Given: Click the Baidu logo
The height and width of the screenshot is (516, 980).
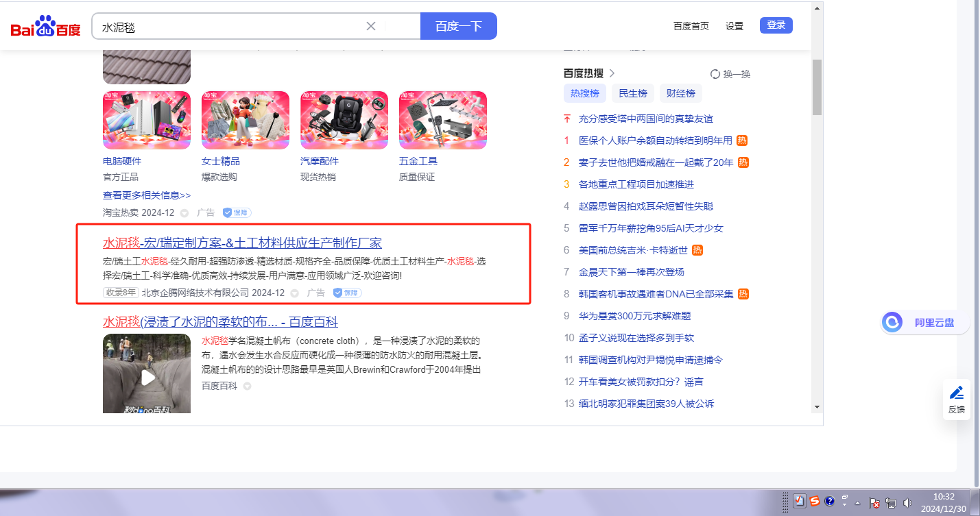Looking at the screenshot, I should (x=45, y=27).
